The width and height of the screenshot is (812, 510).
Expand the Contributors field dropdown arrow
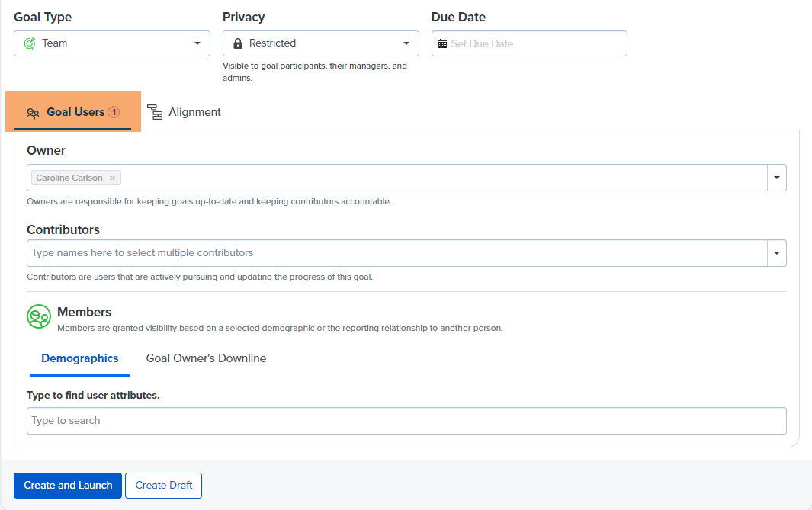[x=777, y=253]
